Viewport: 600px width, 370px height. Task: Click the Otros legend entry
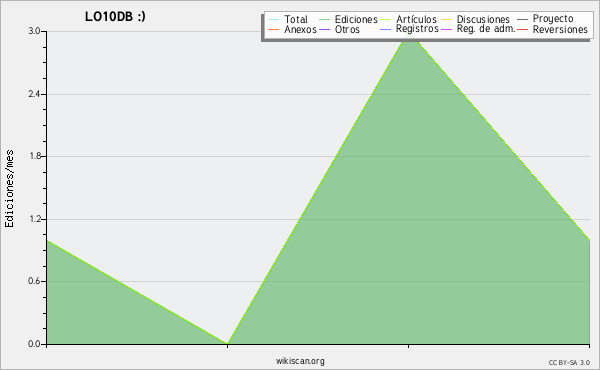click(339, 29)
